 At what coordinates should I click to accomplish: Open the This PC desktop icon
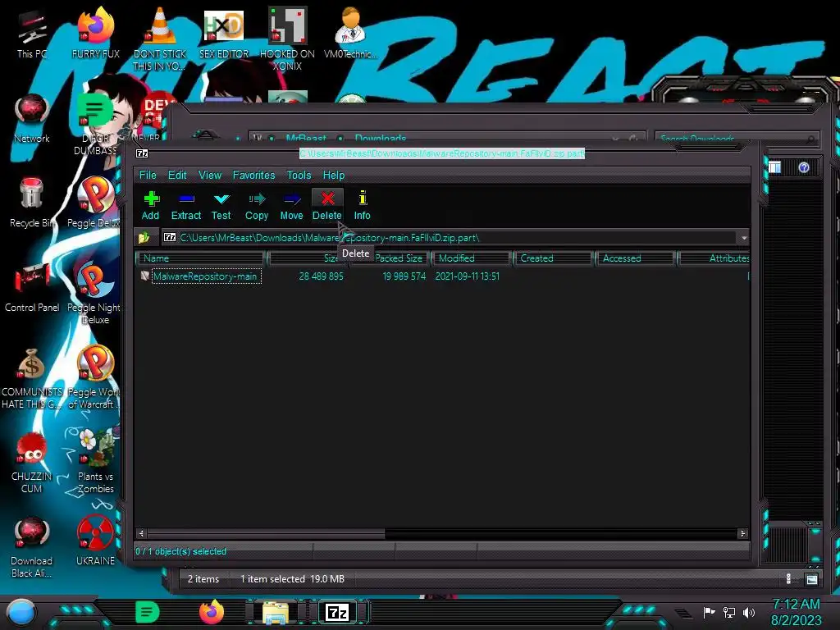click(x=32, y=33)
